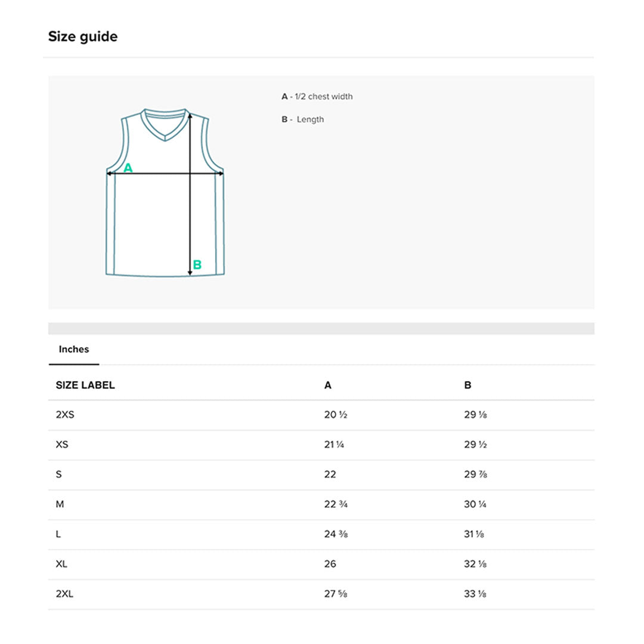
Task: Click the gray bar above the Inches tab
Action: coord(321,329)
